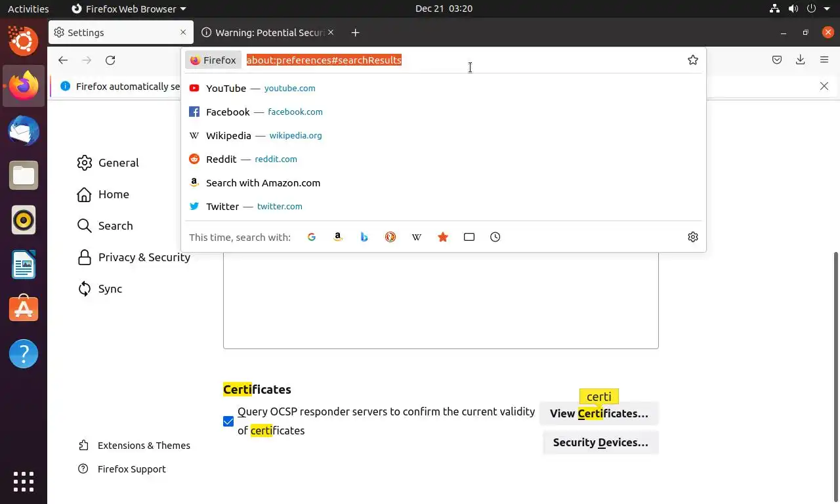Image resolution: width=840 pixels, height=504 pixels.
Task: Open Privacy & Security settings category
Action: (134, 257)
